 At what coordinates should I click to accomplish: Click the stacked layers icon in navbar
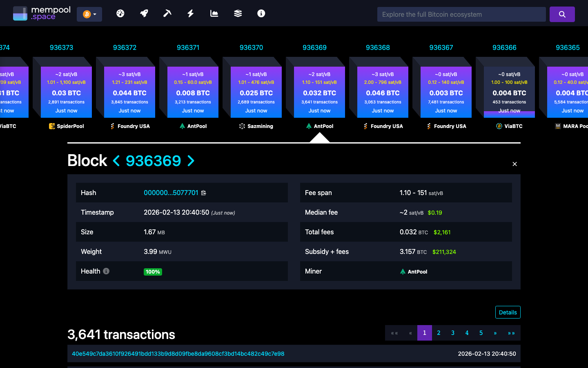237,13
